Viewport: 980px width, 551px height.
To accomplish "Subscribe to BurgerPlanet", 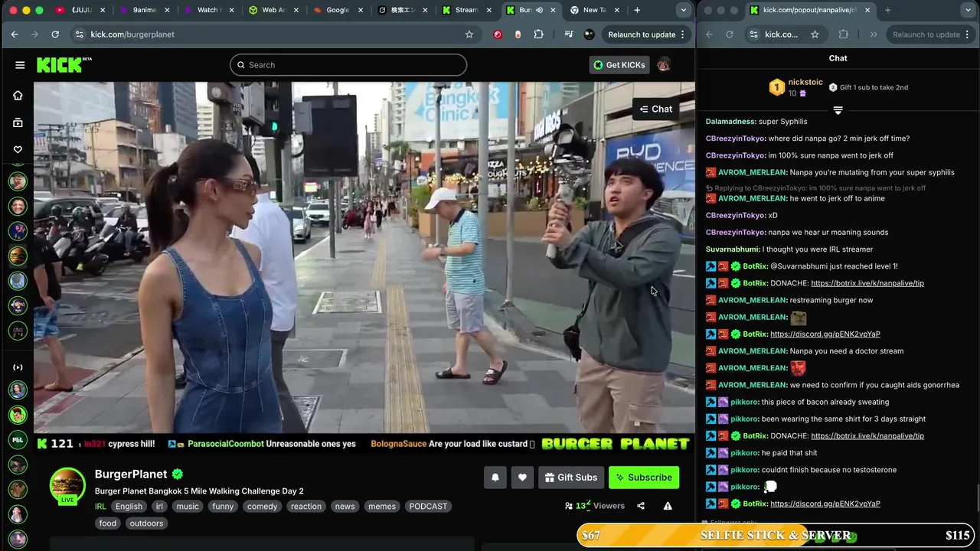I will [644, 478].
